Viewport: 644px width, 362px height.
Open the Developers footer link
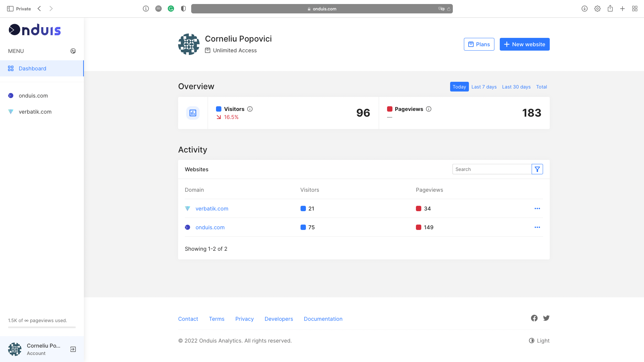[279, 319]
